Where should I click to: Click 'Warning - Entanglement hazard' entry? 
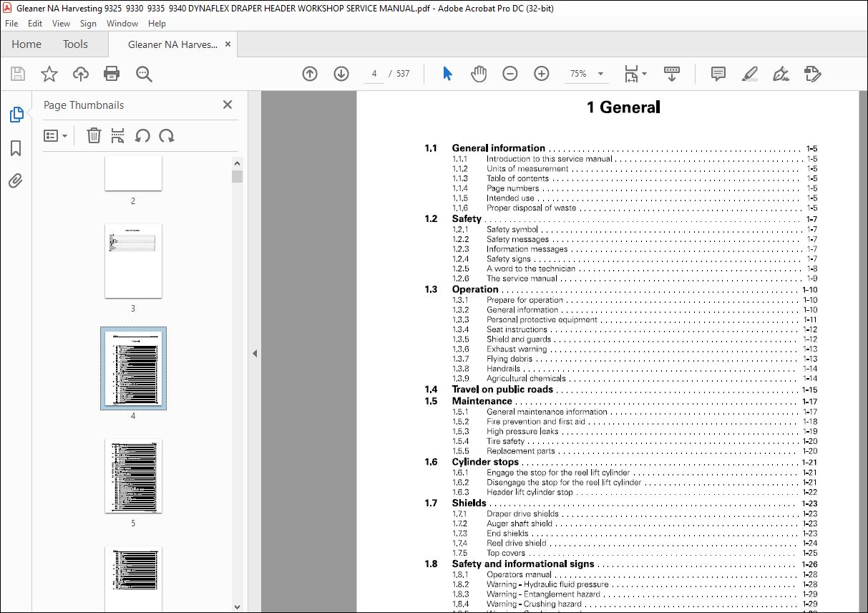(543, 594)
